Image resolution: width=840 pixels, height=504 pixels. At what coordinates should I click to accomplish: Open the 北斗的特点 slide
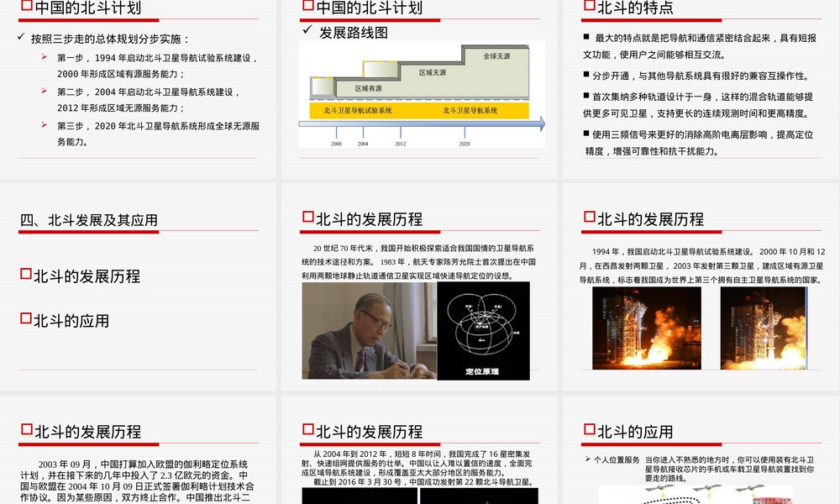tap(701, 89)
